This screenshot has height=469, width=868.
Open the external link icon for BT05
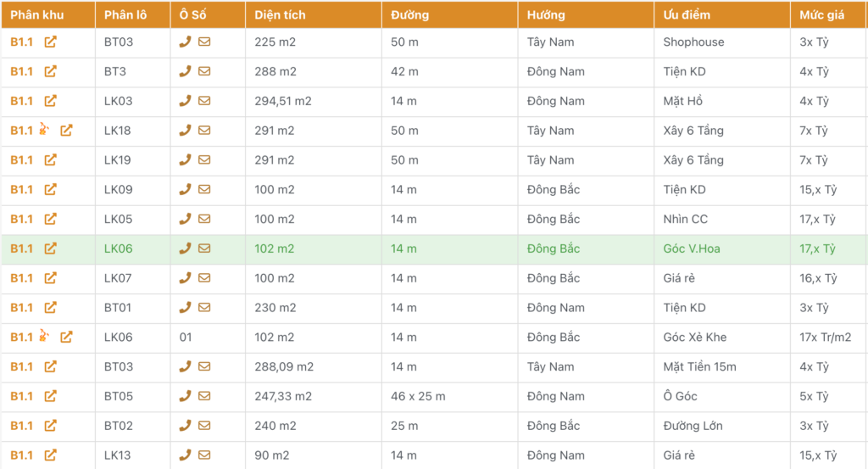[x=51, y=396]
